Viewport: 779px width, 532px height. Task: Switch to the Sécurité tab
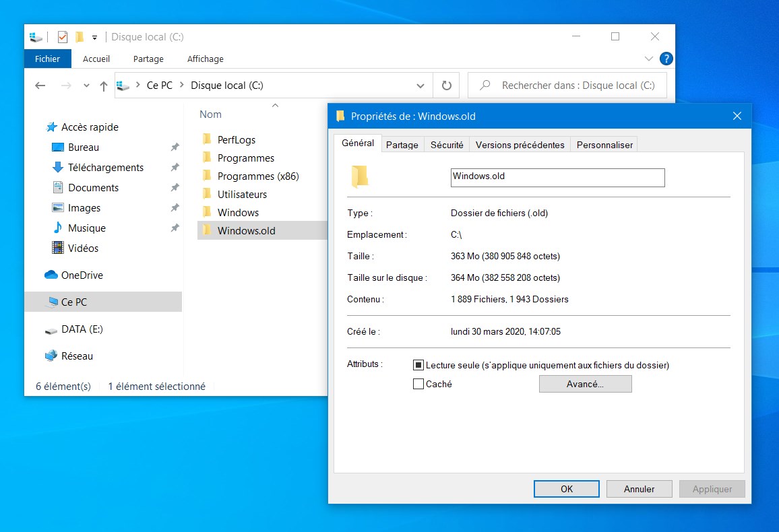pyautogui.click(x=447, y=145)
